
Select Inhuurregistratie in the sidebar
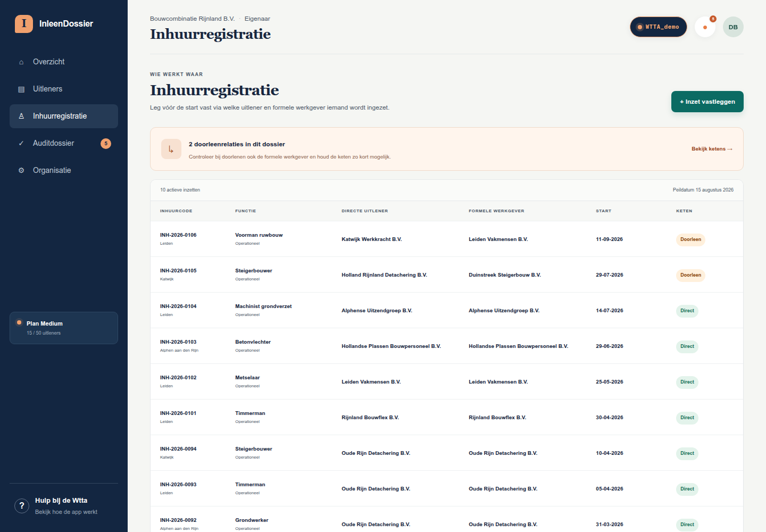coord(64,116)
